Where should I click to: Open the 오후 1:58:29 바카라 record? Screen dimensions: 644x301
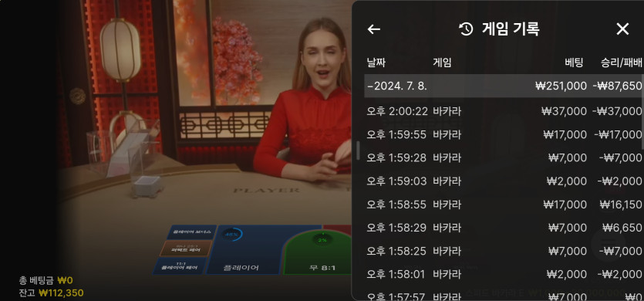coord(503,228)
